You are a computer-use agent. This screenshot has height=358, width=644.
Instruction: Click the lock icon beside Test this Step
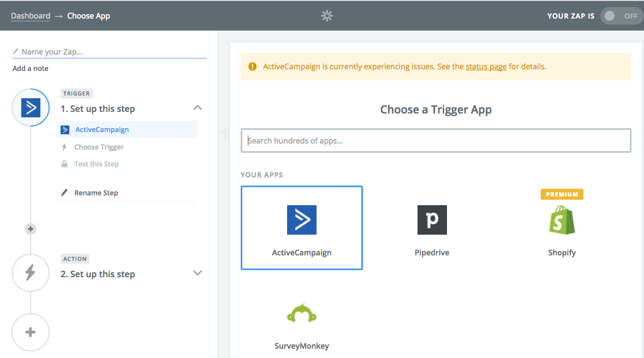65,164
